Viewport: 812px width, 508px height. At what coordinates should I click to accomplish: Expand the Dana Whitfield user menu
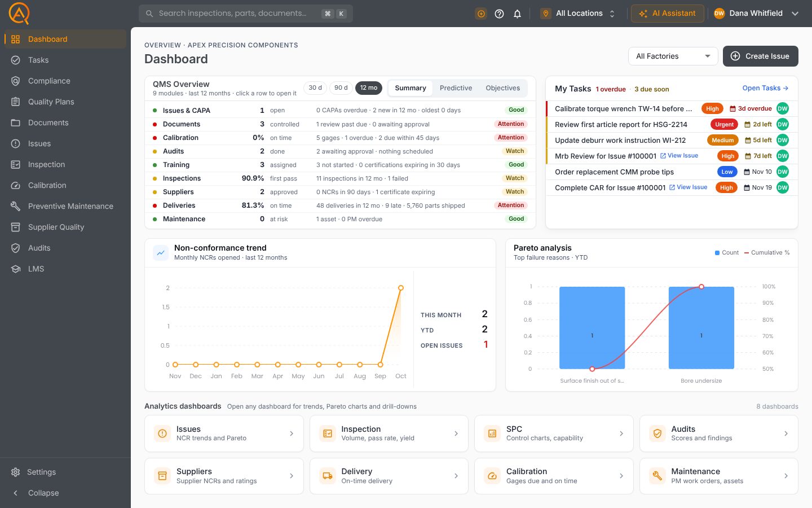[x=756, y=14]
